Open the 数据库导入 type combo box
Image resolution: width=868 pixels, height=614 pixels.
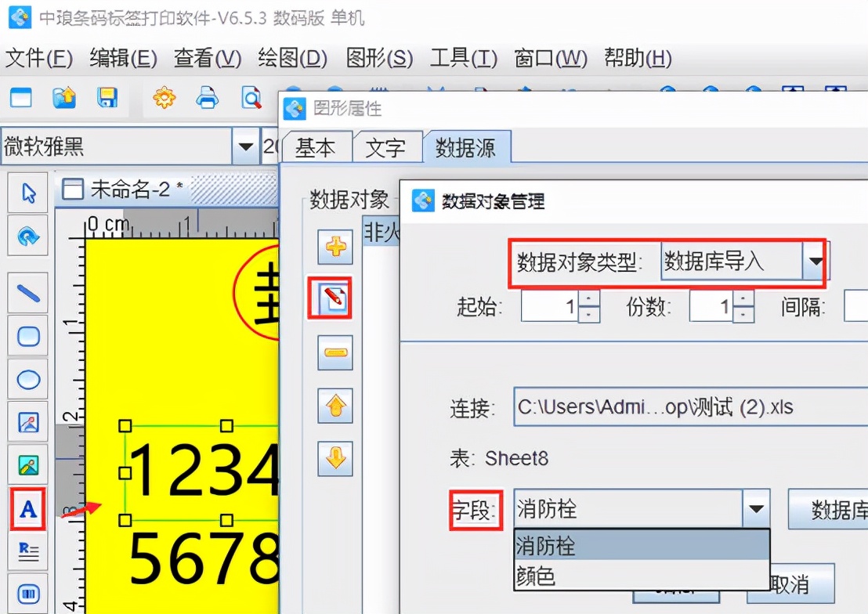(x=743, y=261)
